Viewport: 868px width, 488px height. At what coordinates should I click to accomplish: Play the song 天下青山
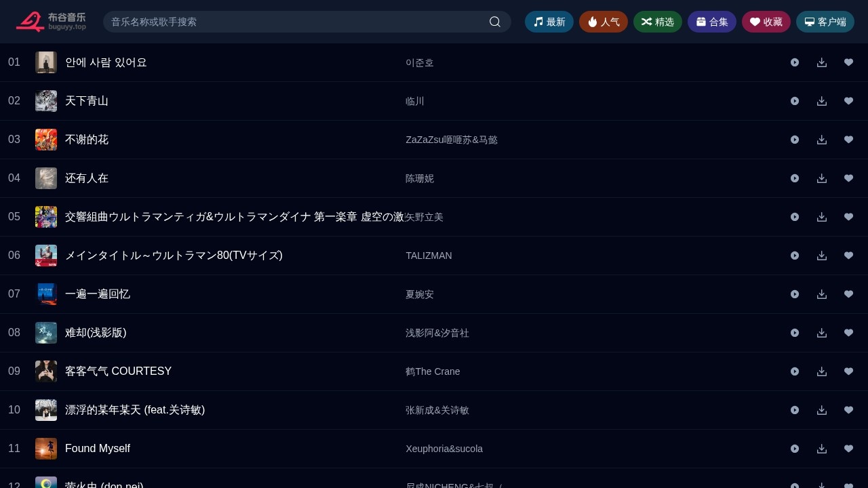(x=795, y=101)
